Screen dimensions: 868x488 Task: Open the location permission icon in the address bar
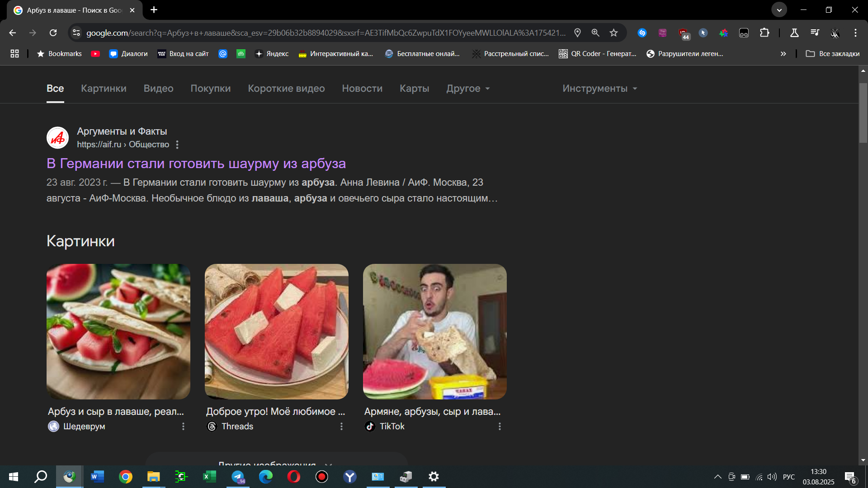coord(577,33)
